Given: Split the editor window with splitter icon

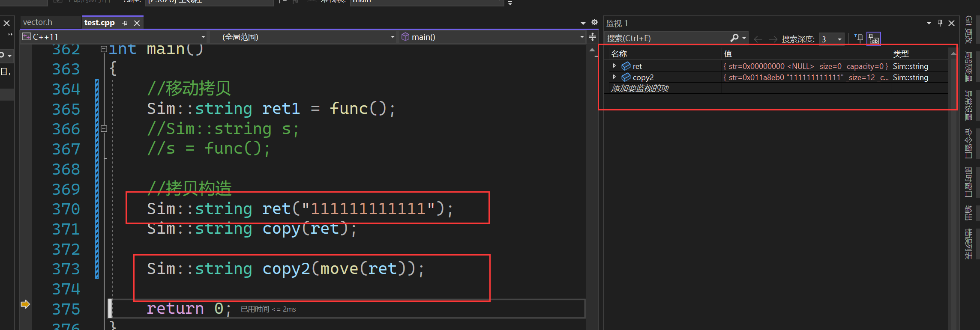Looking at the screenshot, I should [x=593, y=37].
